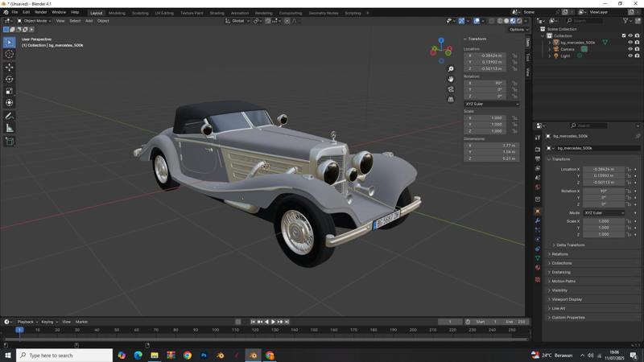Click the zoom magnifier viewport icon
Screen dimensions: 644x362
click(451, 69)
